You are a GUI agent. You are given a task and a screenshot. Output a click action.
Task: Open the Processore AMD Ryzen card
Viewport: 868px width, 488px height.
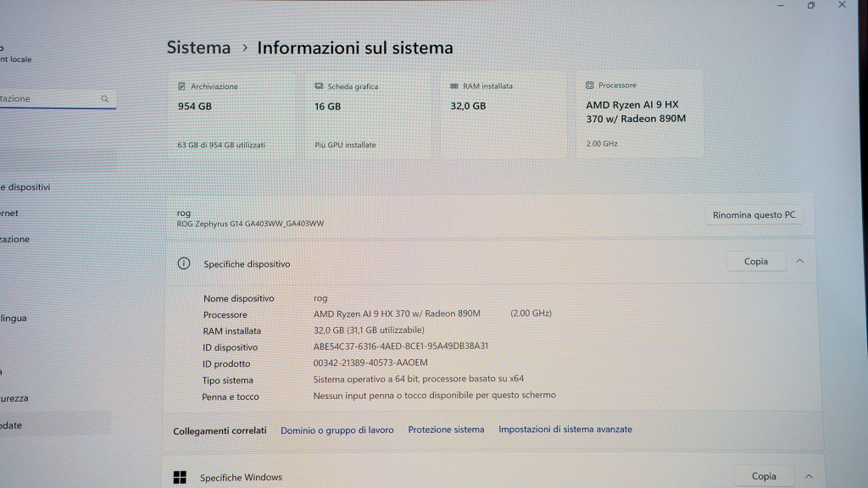640,114
